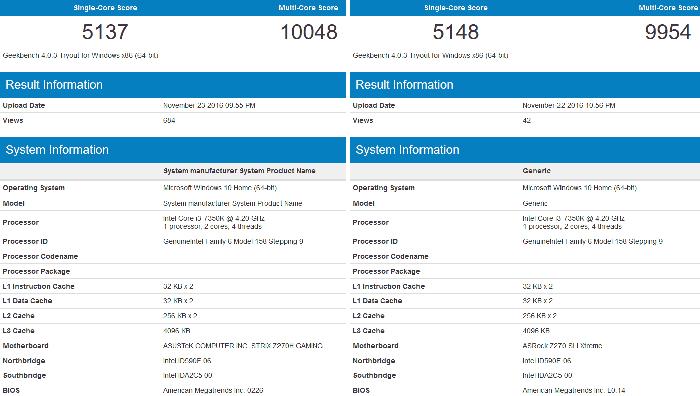Click System Information header in the 5148 result
This screenshot has width=700, height=396.
click(x=525, y=150)
